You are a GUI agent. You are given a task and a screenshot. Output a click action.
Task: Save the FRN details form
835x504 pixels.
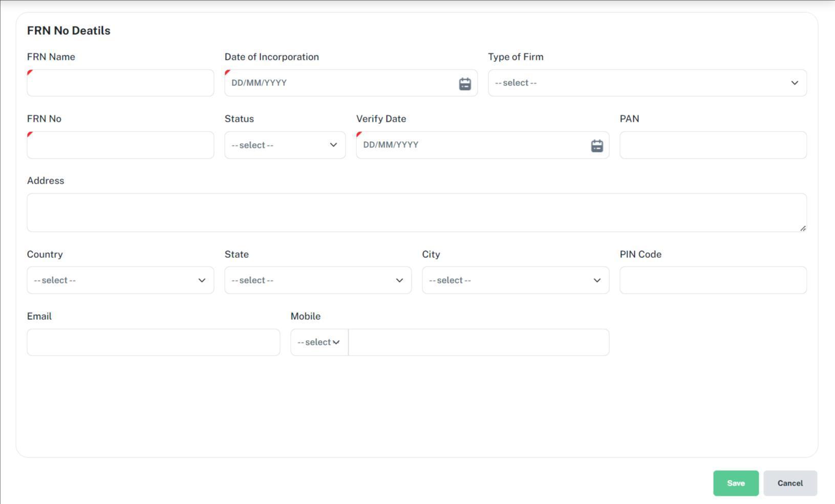736,483
